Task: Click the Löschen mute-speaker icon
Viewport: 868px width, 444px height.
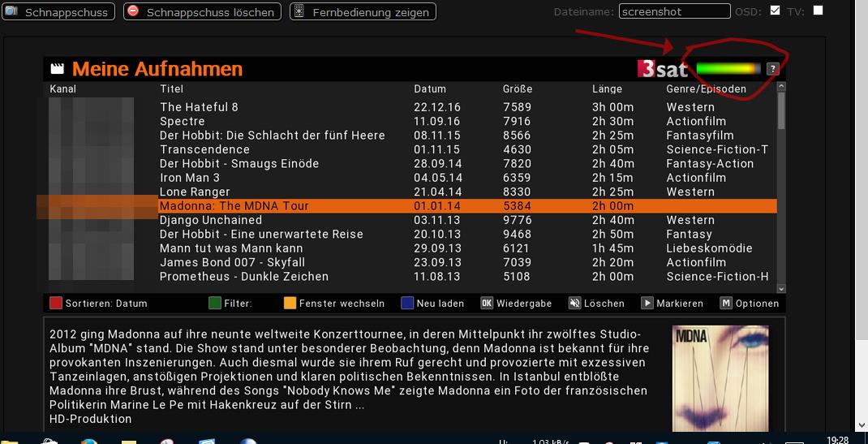Action: pyautogui.click(x=575, y=304)
